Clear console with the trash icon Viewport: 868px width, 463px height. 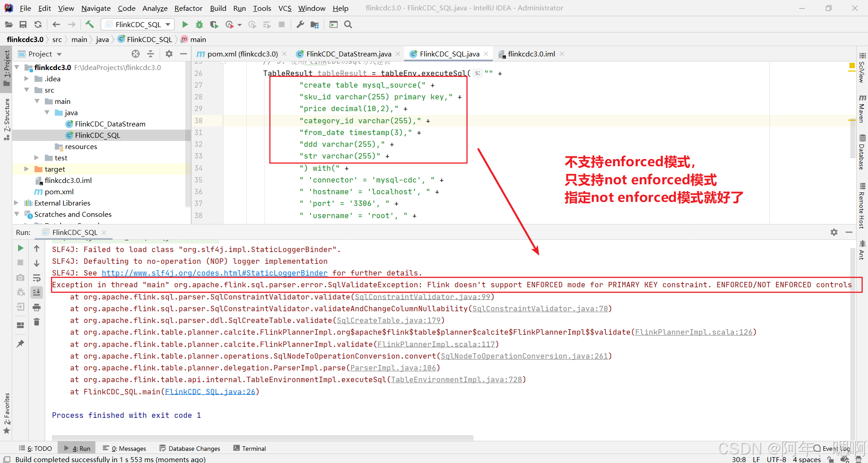click(x=37, y=322)
